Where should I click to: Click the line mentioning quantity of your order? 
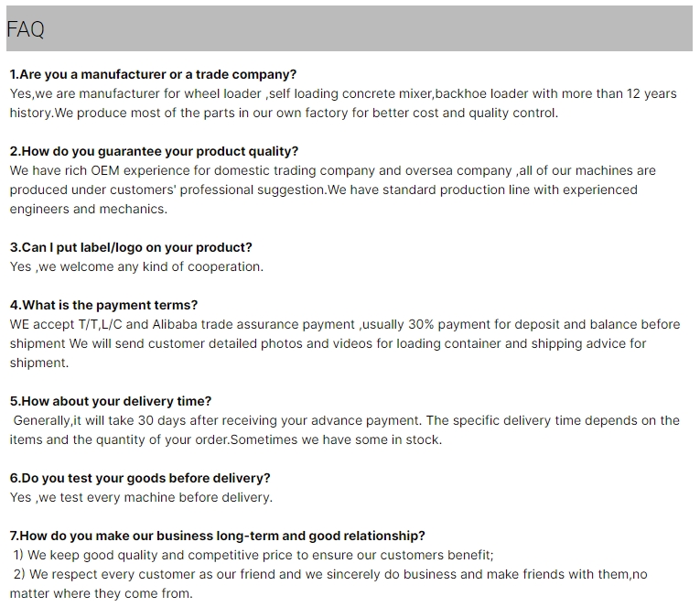pos(226,439)
